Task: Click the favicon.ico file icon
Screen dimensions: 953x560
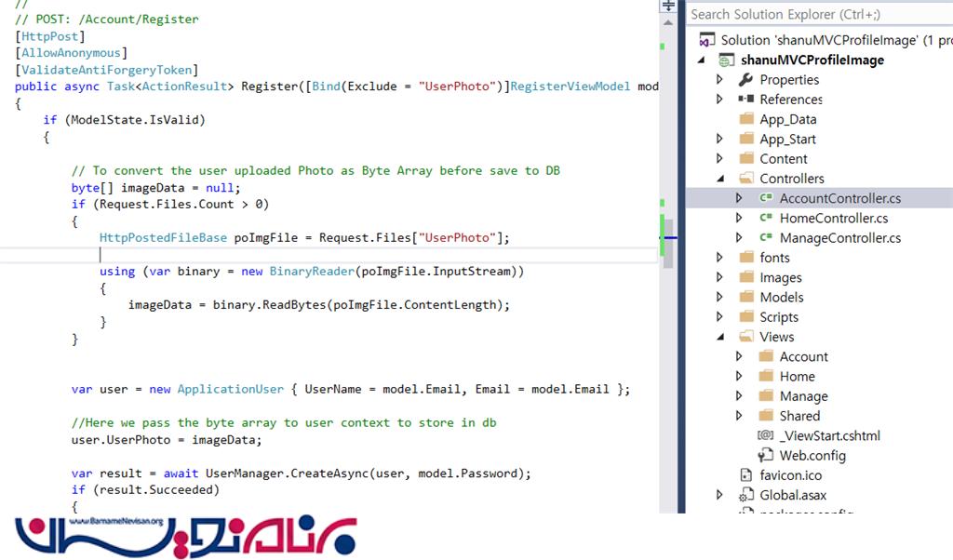Action: (745, 475)
